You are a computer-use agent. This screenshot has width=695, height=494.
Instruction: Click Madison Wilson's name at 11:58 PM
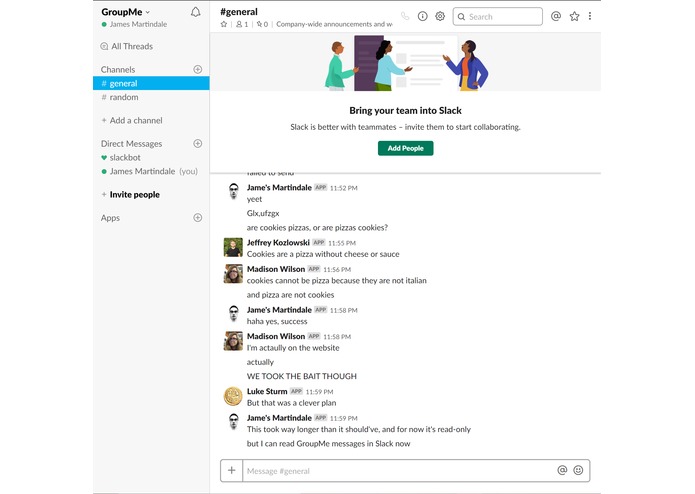point(276,336)
